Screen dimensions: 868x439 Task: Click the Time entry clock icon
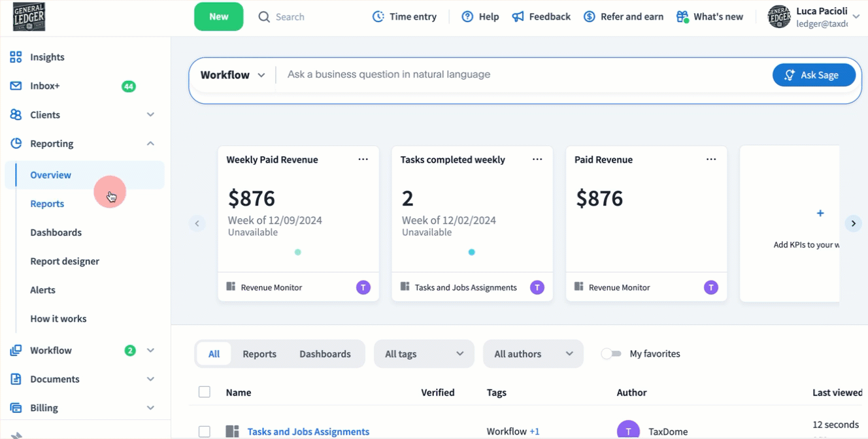[378, 17]
